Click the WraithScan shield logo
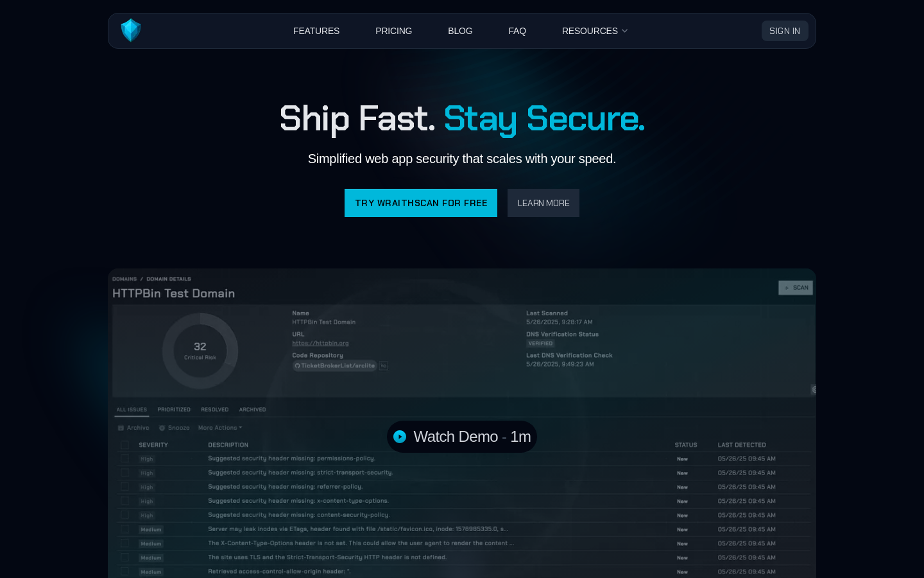The image size is (924, 578). click(131, 30)
